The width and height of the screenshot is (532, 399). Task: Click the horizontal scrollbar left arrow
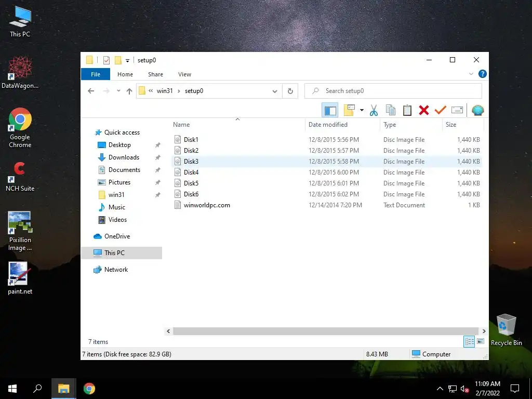click(168, 331)
